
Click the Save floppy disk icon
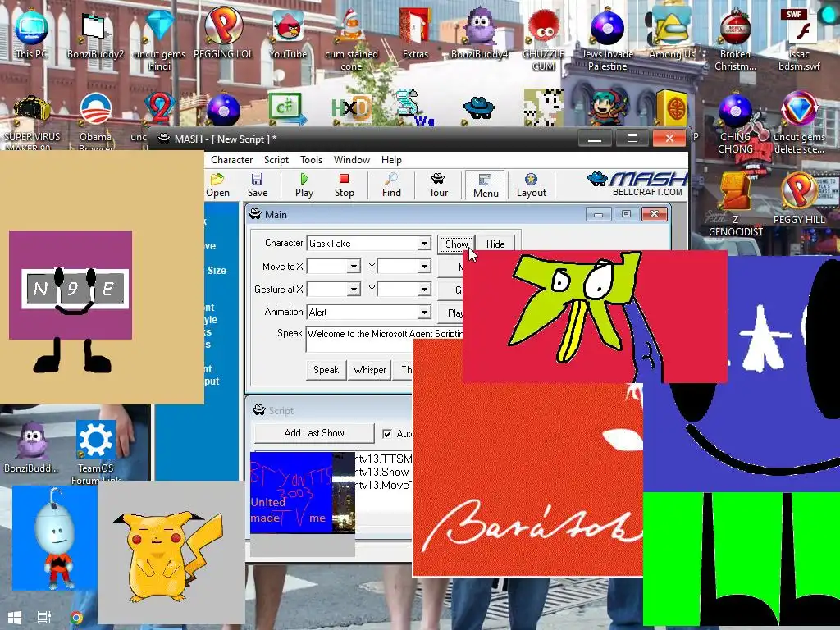coord(257,185)
